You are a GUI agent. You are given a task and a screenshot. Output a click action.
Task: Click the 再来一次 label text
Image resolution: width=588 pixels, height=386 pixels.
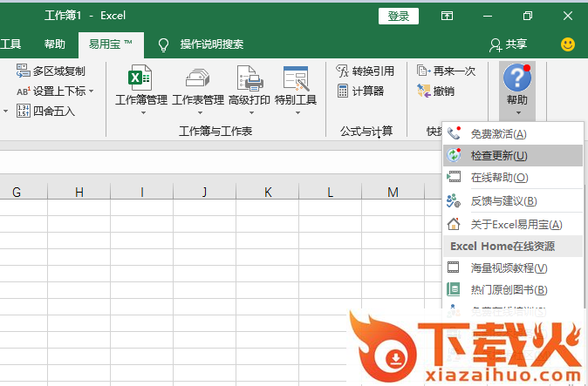coord(455,71)
